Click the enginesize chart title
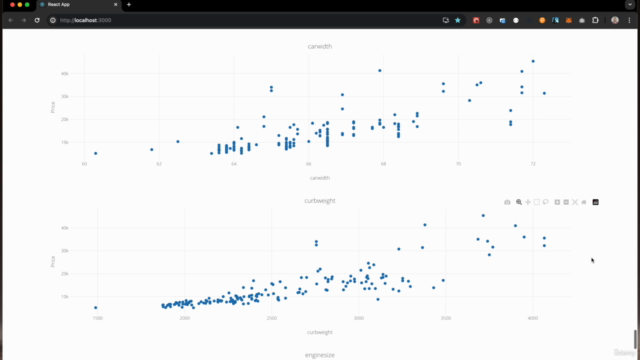Image resolution: width=640 pixels, height=360 pixels. pyautogui.click(x=320, y=355)
